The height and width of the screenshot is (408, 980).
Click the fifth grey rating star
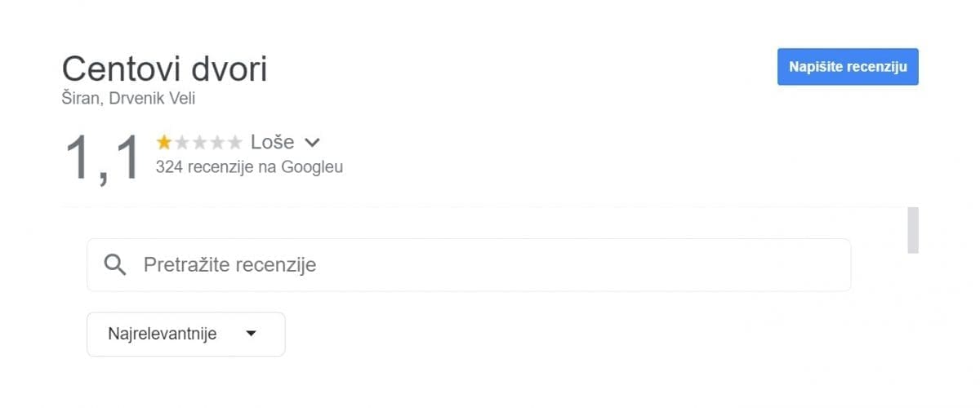pyautogui.click(x=235, y=143)
